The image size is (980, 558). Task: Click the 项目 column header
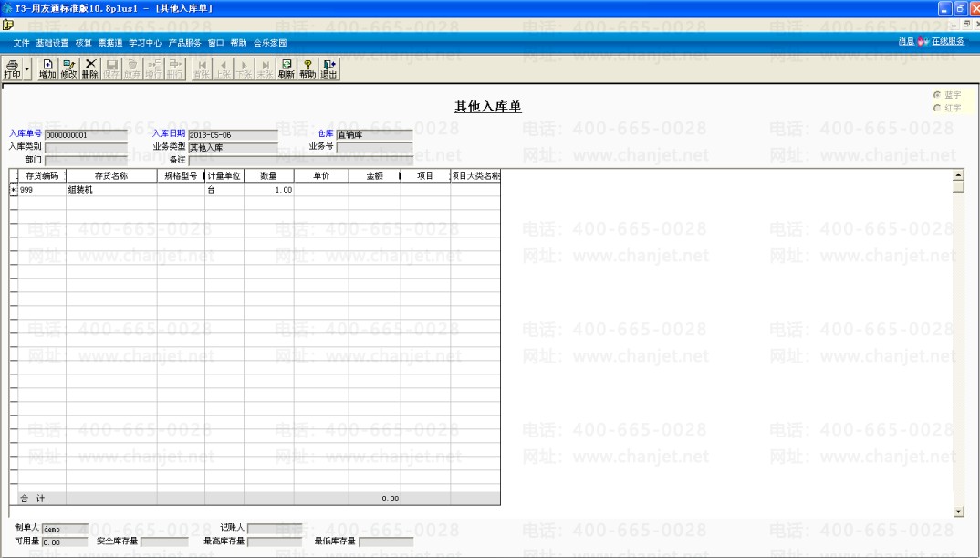click(x=425, y=175)
